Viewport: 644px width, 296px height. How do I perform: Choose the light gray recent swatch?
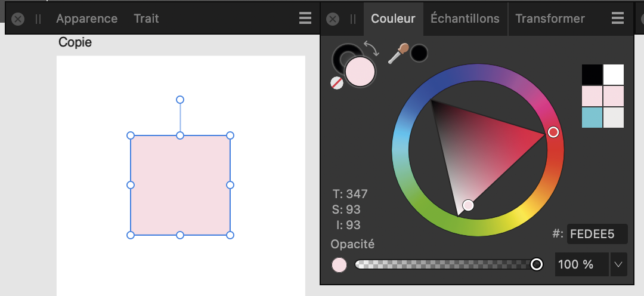(x=614, y=118)
